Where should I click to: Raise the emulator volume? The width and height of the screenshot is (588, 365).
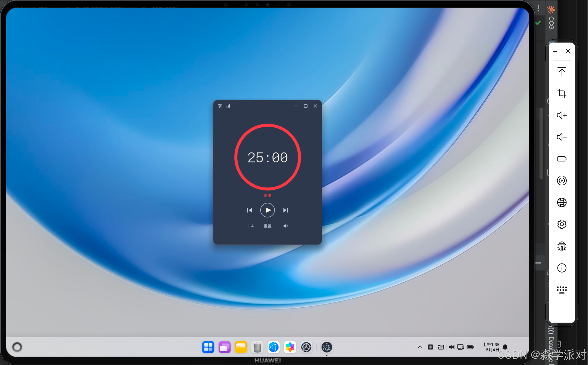tap(562, 115)
